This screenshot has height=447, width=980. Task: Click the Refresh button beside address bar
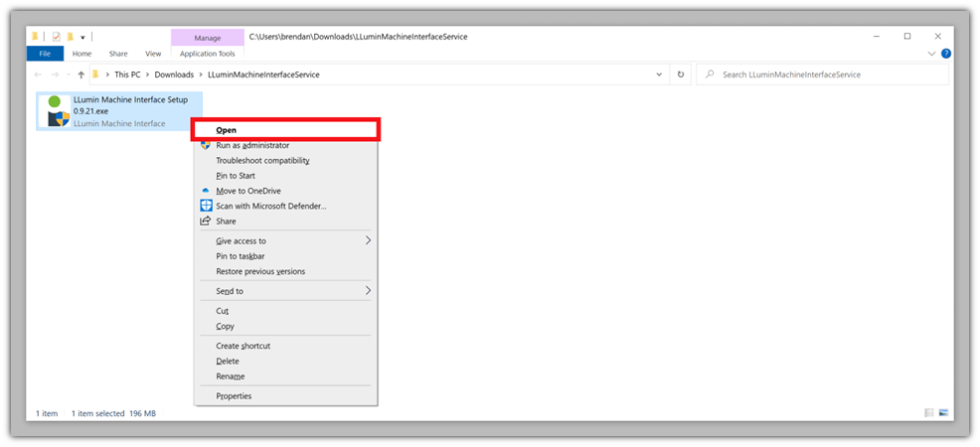click(x=680, y=74)
